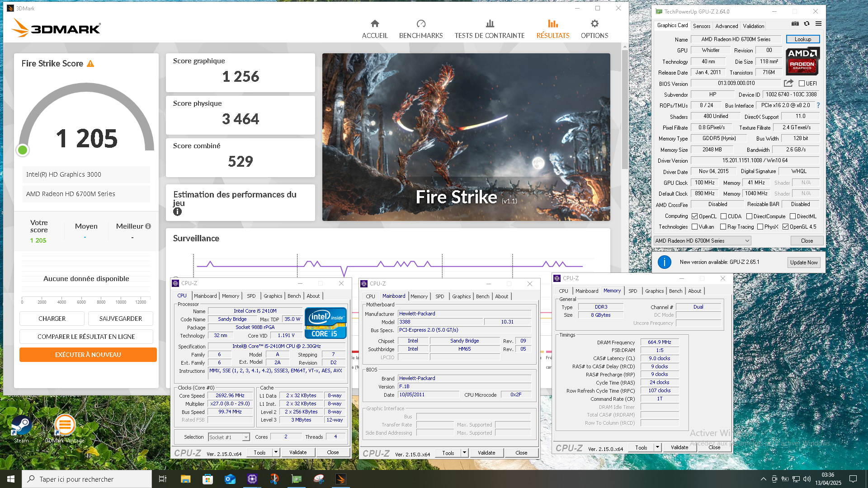Open Socket #1 selection dropdown in CPU-Z

click(x=229, y=437)
